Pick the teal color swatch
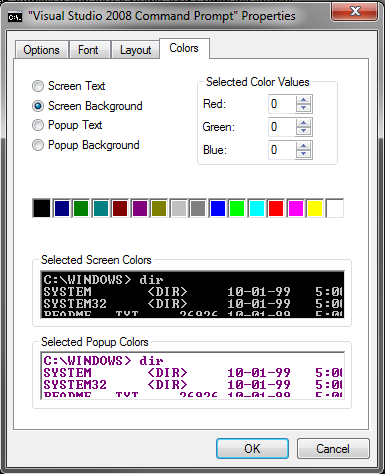Image resolution: width=385 pixels, height=474 pixels. pyautogui.click(x=101, y=208)
